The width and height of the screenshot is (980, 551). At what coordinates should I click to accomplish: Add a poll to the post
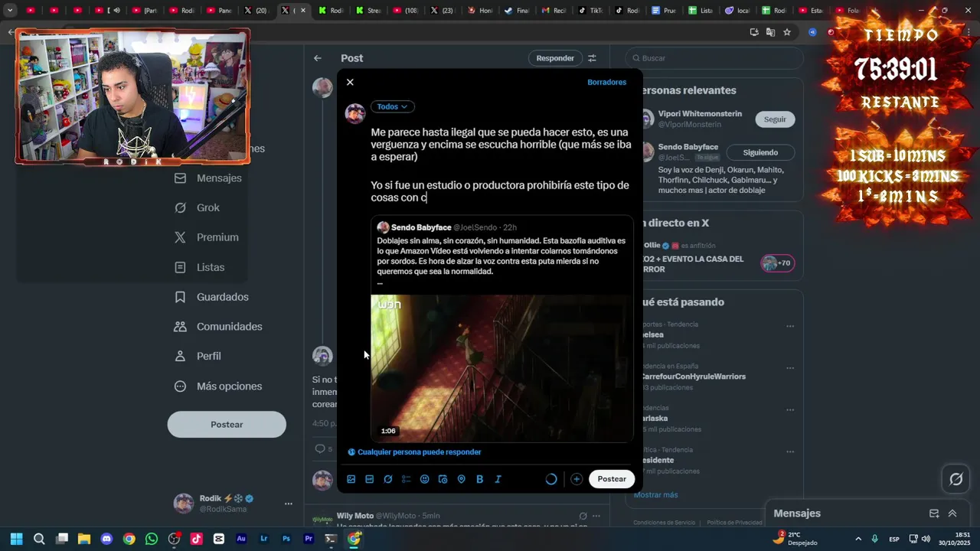coord(407,479)
